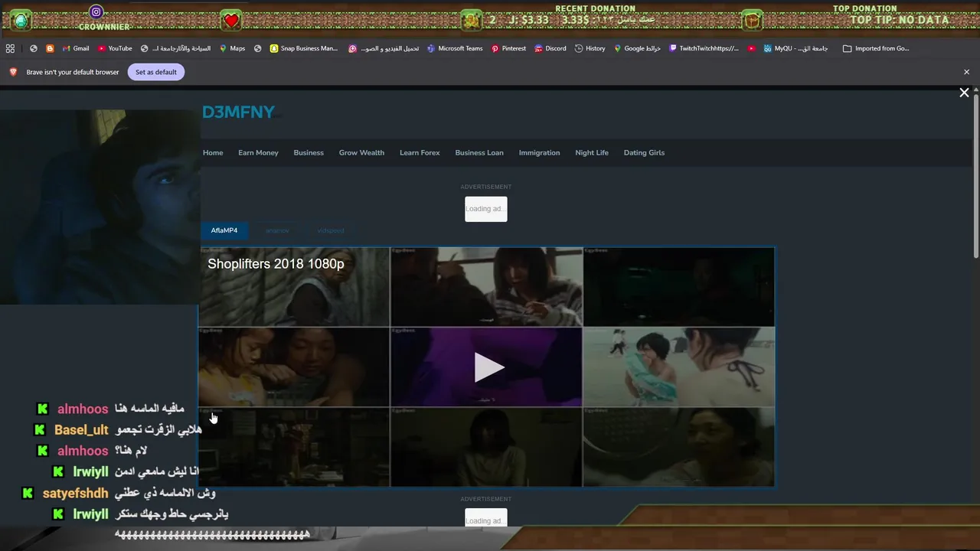Click the CROWNNIER streamer name
This screenshot has height=551, width=980.
(104, 27)
